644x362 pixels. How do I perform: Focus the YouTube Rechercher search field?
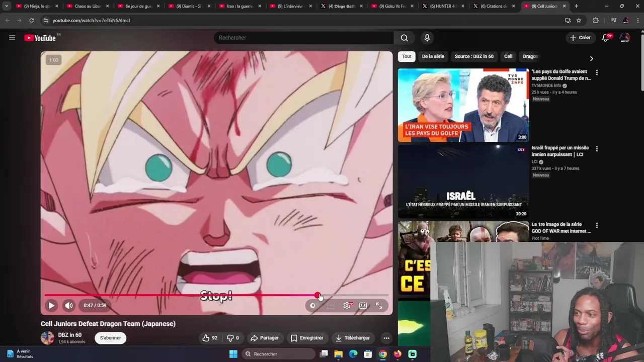click(304, 38)
